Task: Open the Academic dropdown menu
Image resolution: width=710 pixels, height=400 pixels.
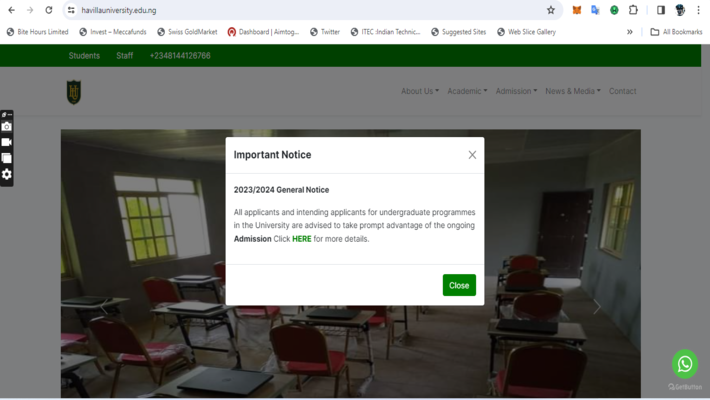Action: [x=467, y=91]
